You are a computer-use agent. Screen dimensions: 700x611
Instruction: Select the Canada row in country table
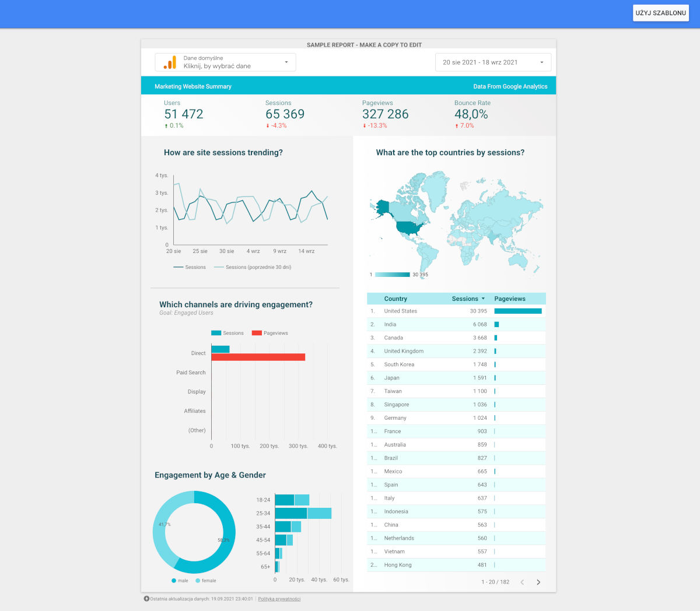[456, 338]
